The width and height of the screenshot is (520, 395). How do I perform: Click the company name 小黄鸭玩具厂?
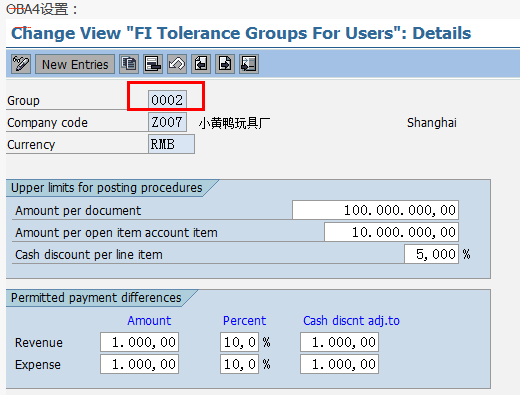(x=234, y=123)
